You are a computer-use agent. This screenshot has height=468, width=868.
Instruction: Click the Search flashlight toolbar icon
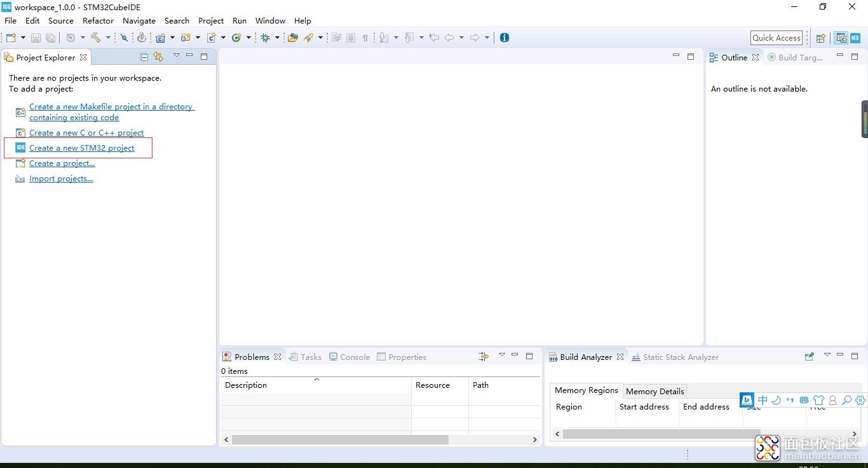[x=308, y=38]
